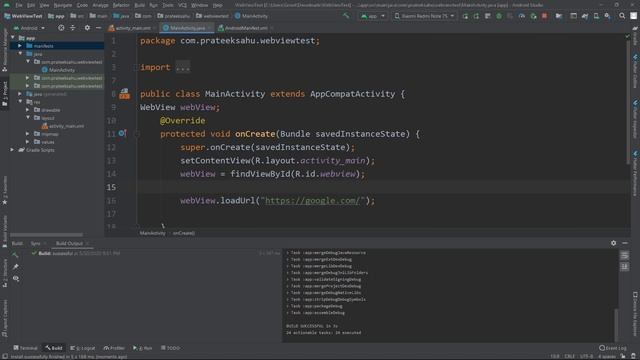Toggle the Device File Explorer stripe button
The width and height of the screenshot is (640, 360).
pyautogui.click(x=635, y=313)
